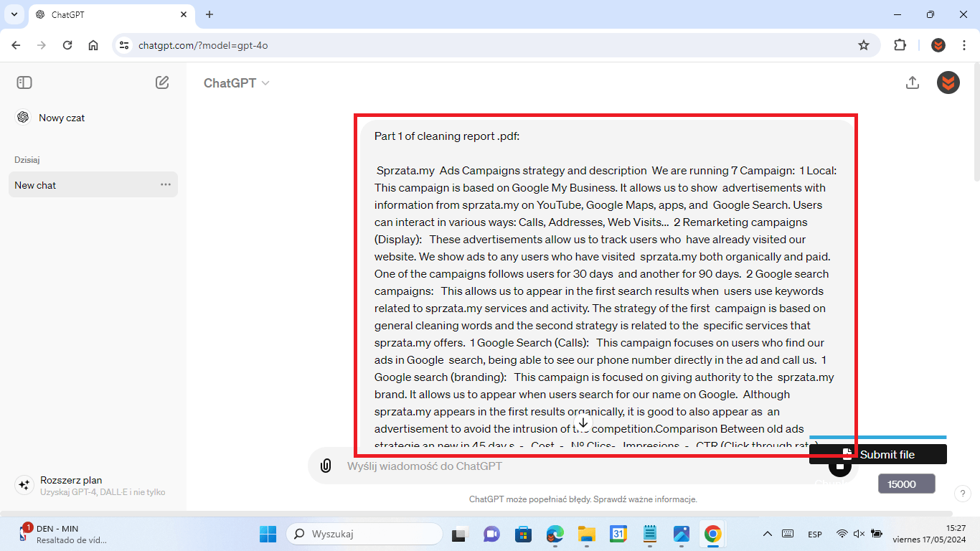Show hidden system tray icons chevron
The image size is (980, 551).
point(767,534)
